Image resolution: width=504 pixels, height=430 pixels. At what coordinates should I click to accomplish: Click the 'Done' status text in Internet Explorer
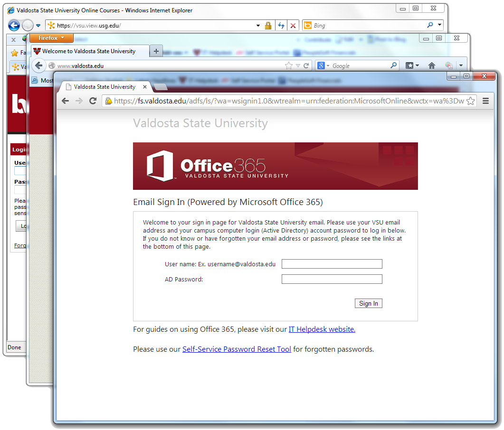[x=14, y=347]
